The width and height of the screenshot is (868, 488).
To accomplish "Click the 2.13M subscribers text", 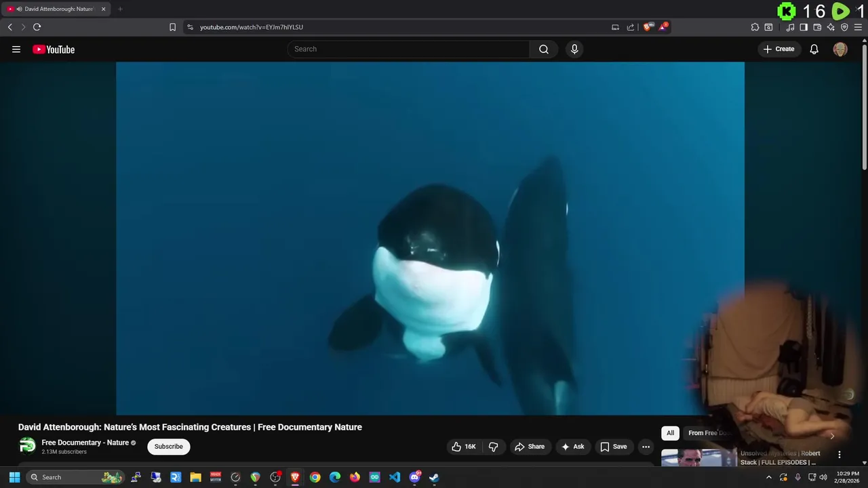I will (x=64, y=452).
